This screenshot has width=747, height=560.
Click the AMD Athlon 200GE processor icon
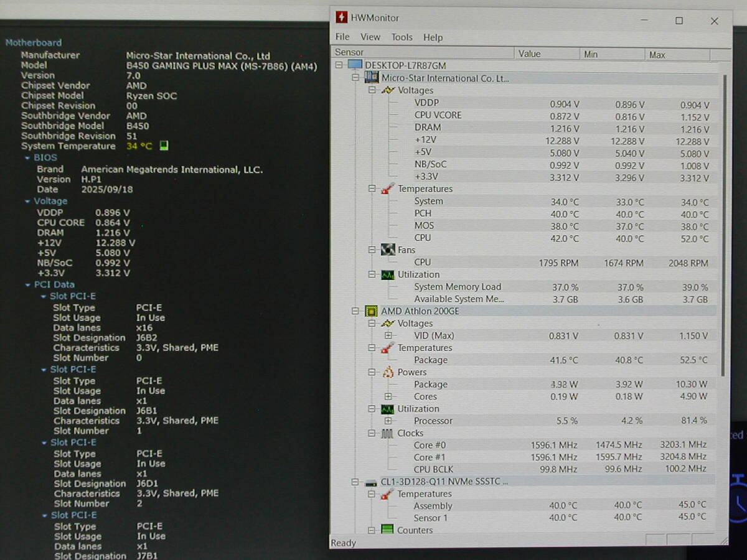pyautogui.click(x=371, y=310)
